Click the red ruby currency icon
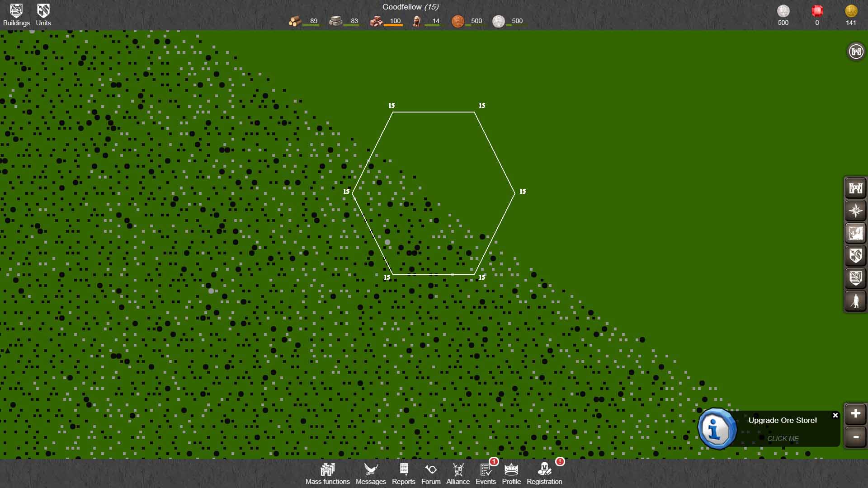Image resolution: width=868 pixels, height=488 pixels. (817, 11)
